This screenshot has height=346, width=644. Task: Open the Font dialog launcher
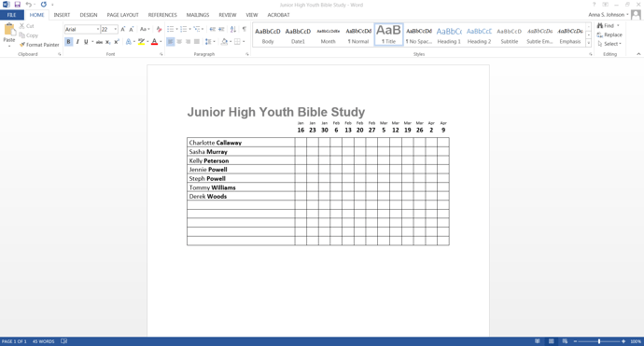(x=161, y=54)
